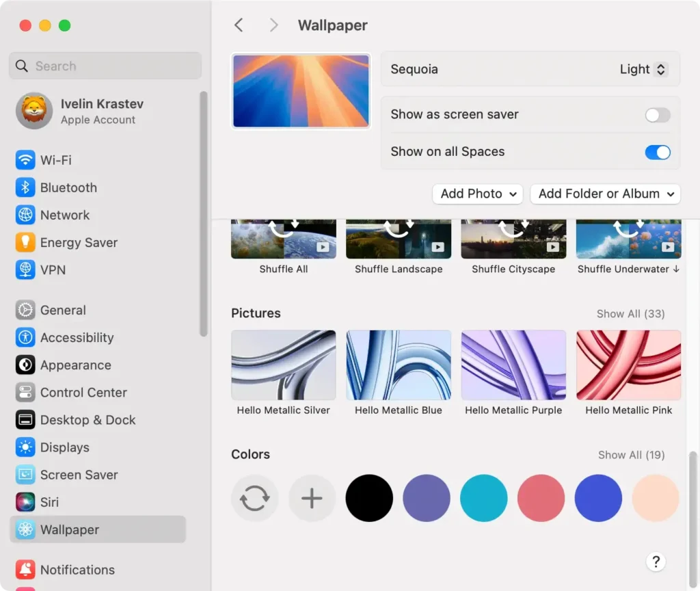Add a custom color with plus button
This screenshot has height=591, width=700.
312,498
